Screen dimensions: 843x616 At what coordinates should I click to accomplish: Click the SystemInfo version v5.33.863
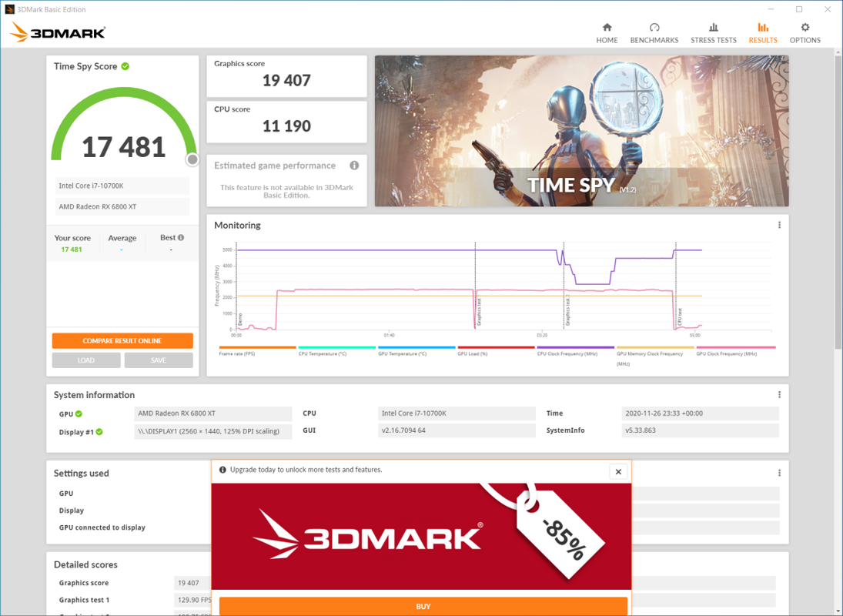click(x=700, y=430)
